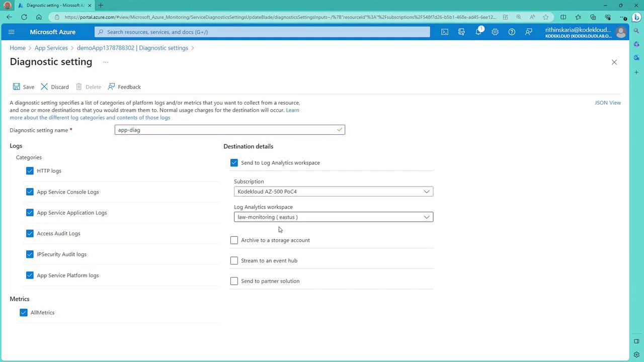Open demoApp1378788302 Diagnostic settings breadcrumb

132,48
